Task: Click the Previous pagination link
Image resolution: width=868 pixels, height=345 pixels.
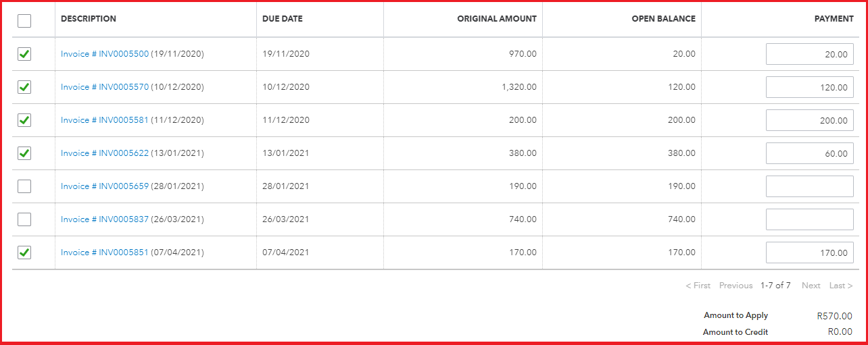Action: [x=736, y=286]
